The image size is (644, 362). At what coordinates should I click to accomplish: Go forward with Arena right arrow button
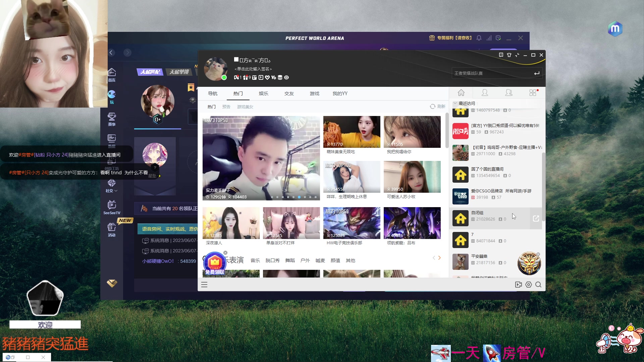(127, 53)
